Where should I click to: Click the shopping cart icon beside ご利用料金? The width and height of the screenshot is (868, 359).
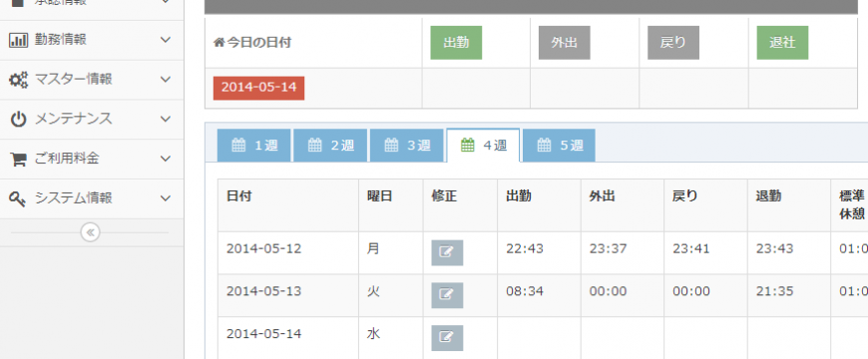[x=18, y=160]
